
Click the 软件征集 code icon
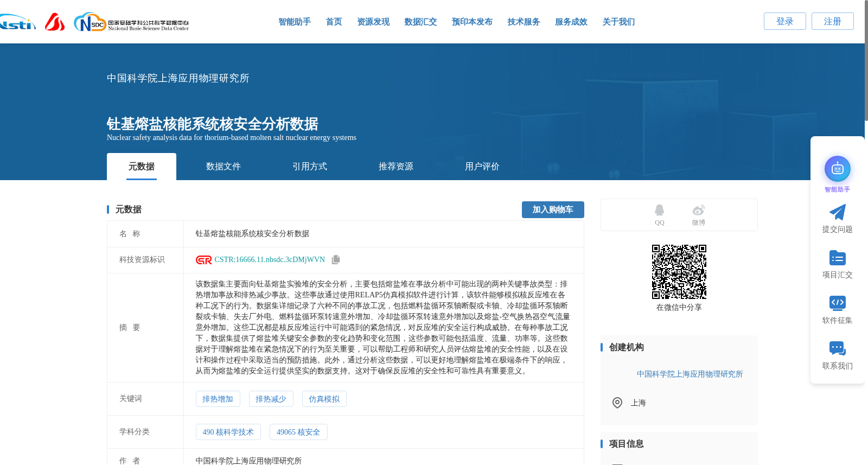point(837,303)
